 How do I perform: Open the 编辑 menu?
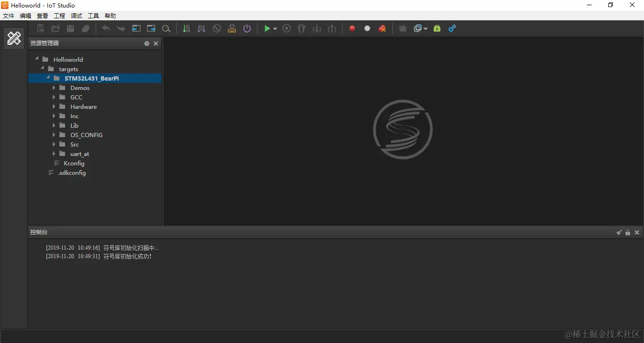click(25, 16)
